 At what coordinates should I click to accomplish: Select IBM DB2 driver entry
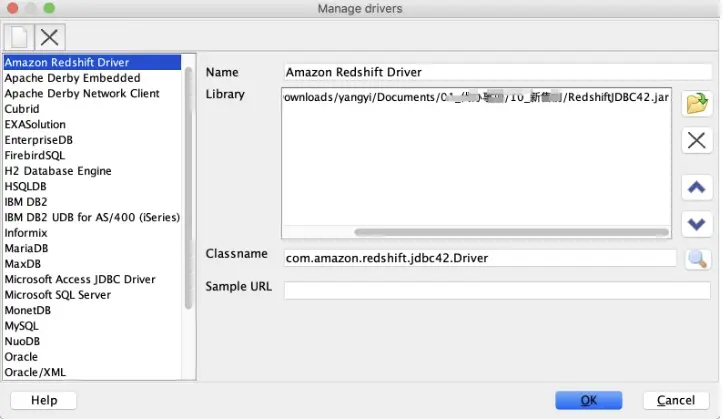pos(92,202)
